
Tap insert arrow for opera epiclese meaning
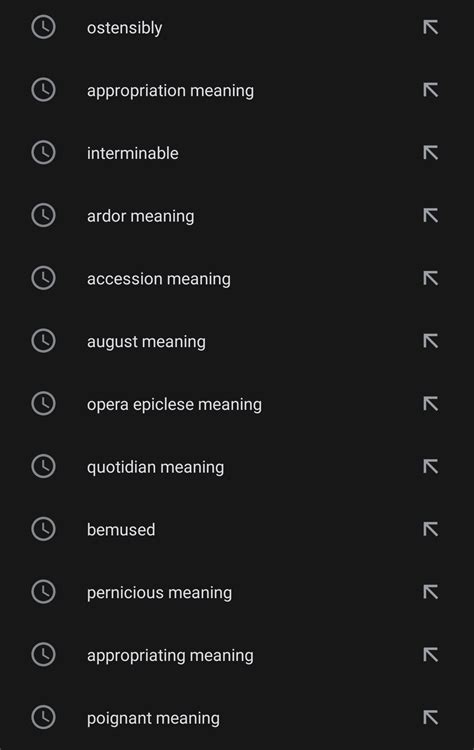click(430, 404)
